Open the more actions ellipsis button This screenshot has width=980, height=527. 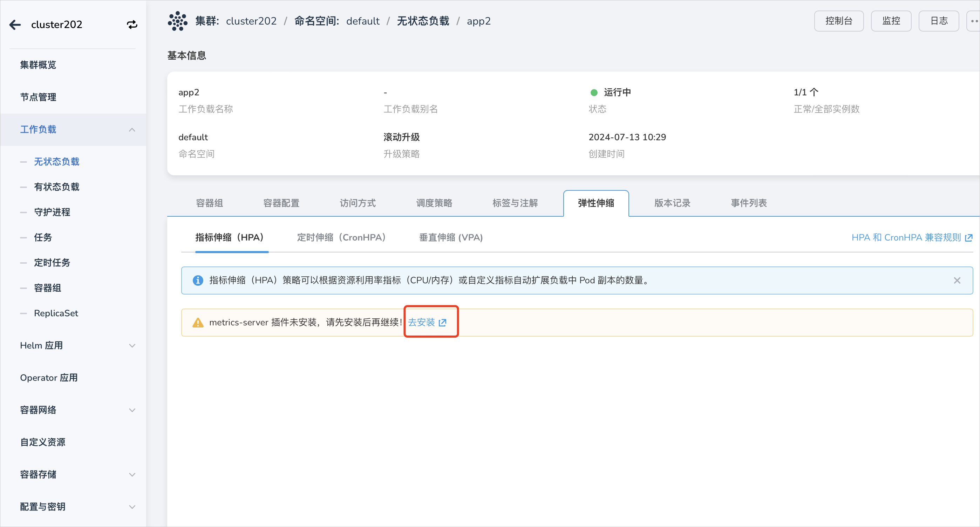tap(973, 21)
